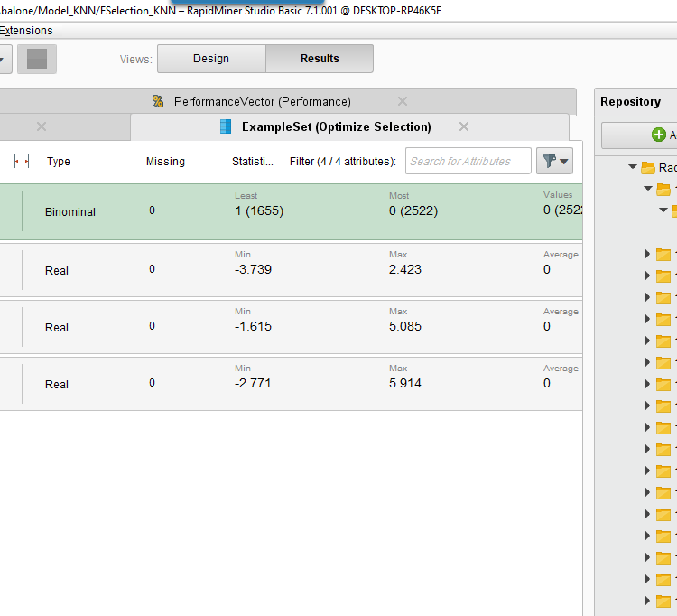Image resolution: width=677 pixels, height=616 pixels.
Task: Click the top repository folder icon
Action: (648, 167)
